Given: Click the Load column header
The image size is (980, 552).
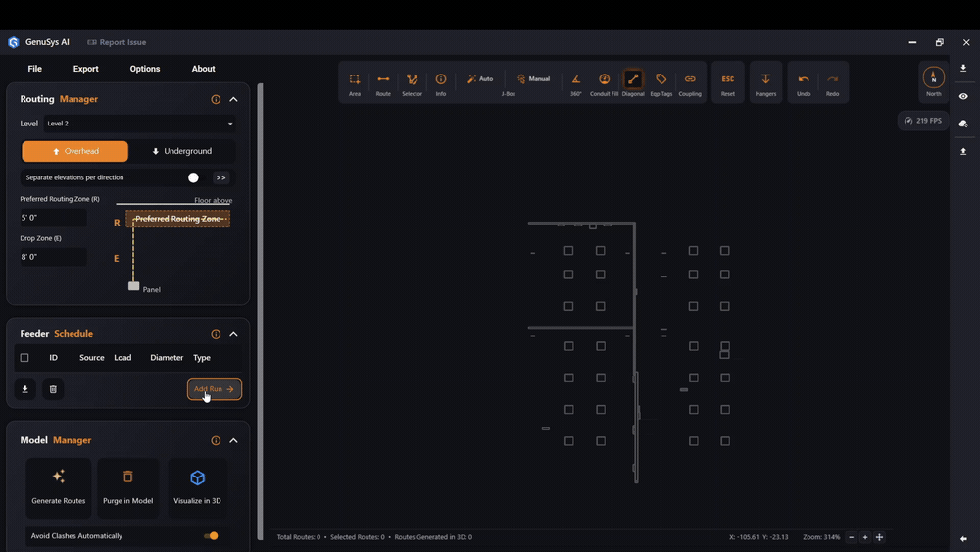Looking at the screenshot, I should click(x=122, y=358).
